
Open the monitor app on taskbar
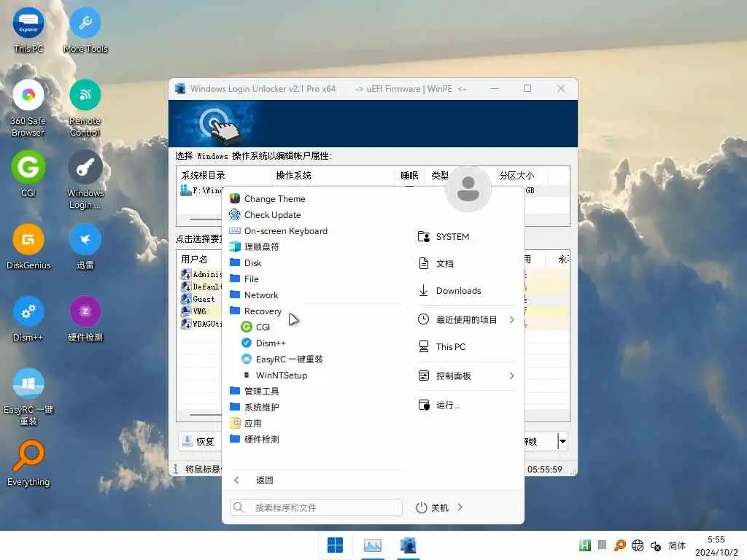(373, 545)
